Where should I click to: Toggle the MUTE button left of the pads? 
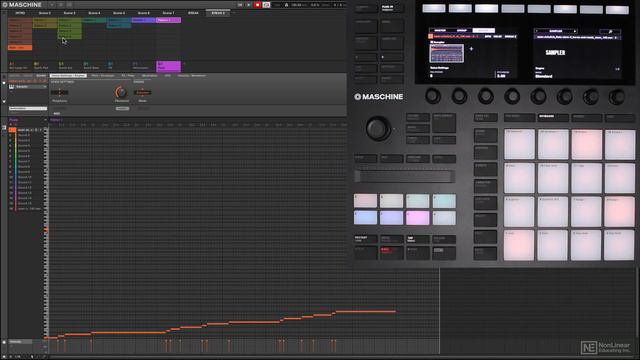pos(485,253)
